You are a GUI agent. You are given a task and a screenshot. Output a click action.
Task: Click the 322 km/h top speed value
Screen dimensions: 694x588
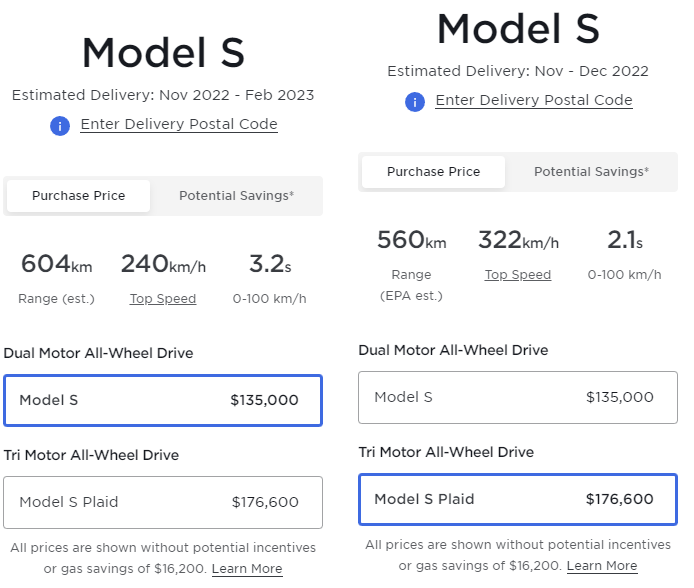pyautogui.click(x=518, y=241)
